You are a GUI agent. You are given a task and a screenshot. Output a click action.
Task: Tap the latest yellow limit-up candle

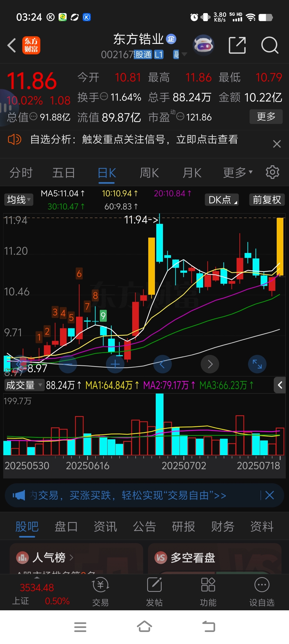point(280,246)
